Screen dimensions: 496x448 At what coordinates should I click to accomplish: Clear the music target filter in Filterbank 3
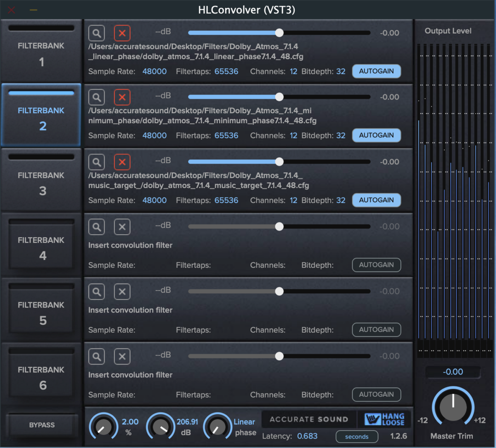click(122, 162)
